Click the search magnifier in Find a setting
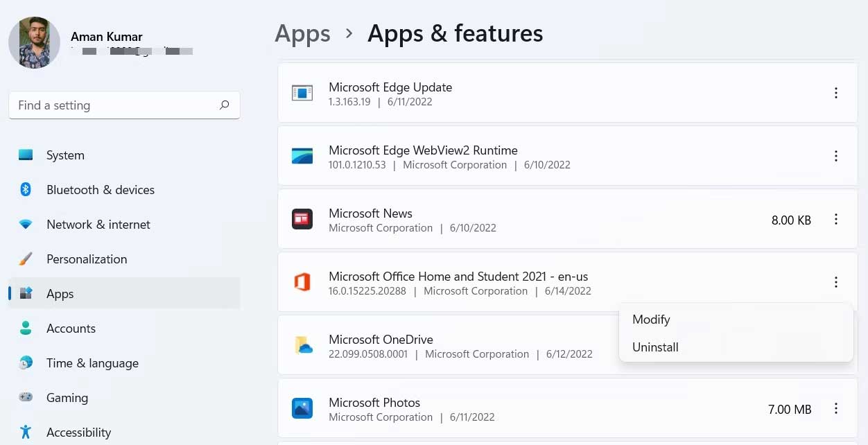 pyautogui.click(x=224, y=105)
